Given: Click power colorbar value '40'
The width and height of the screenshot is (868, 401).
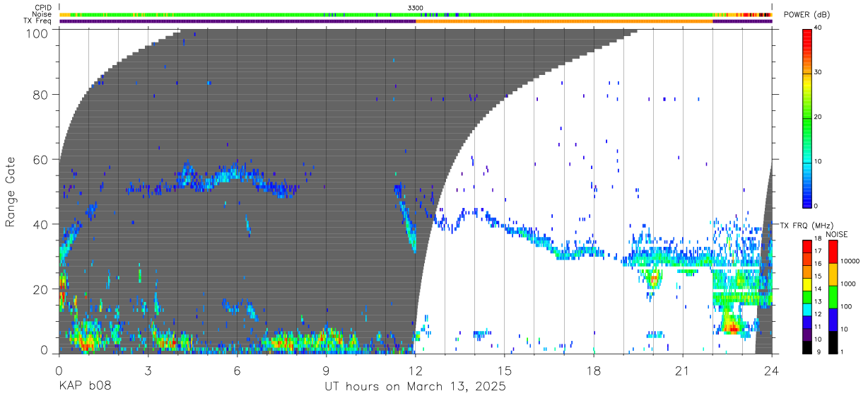Looking at the screenshot, I should 819,28.
